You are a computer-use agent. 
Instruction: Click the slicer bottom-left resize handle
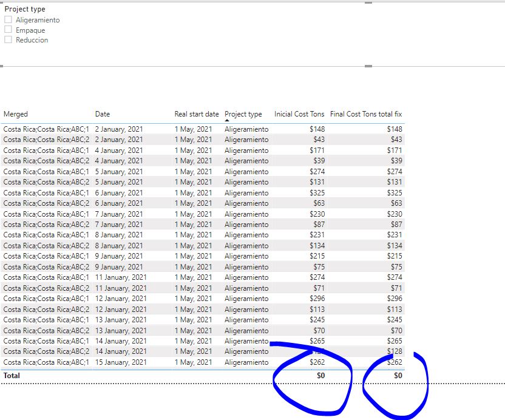(x=2, y=66)
